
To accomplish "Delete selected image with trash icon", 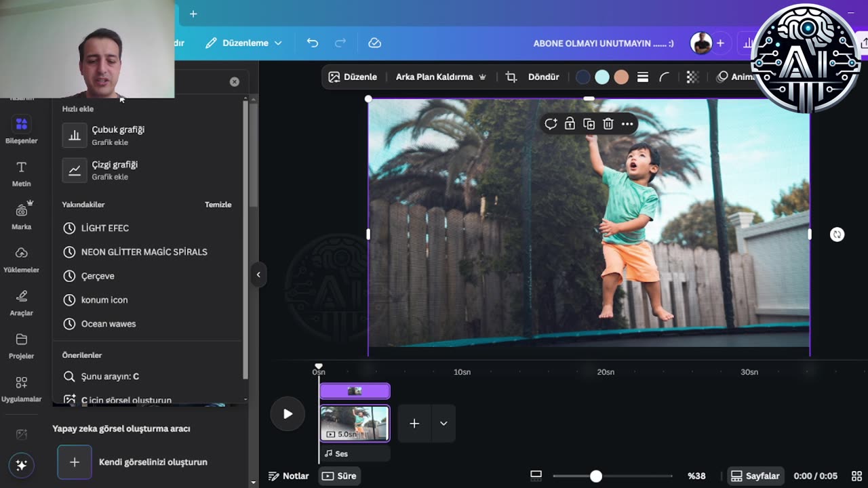I will (x=608, y=124).
